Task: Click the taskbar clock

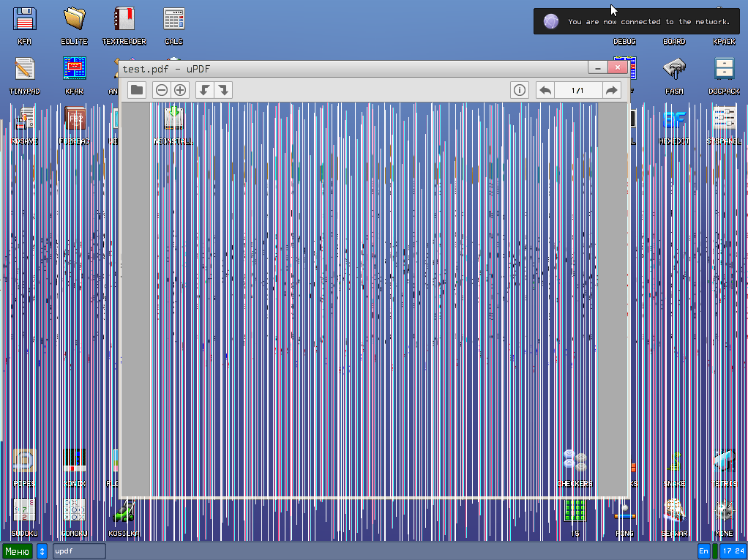Action: 733,551
